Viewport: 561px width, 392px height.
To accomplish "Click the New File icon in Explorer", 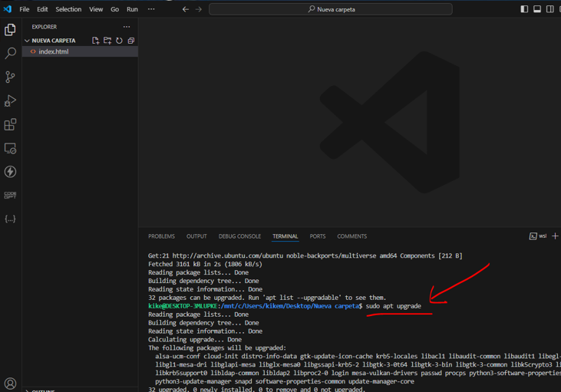I will 95,41.
